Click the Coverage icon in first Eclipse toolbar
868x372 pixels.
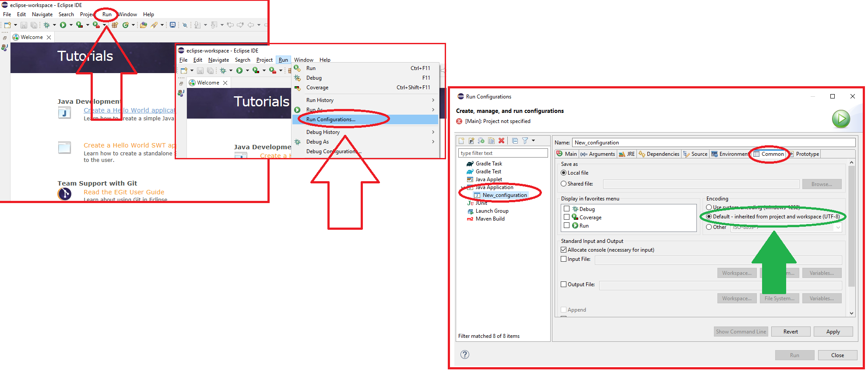pos(79,25)
